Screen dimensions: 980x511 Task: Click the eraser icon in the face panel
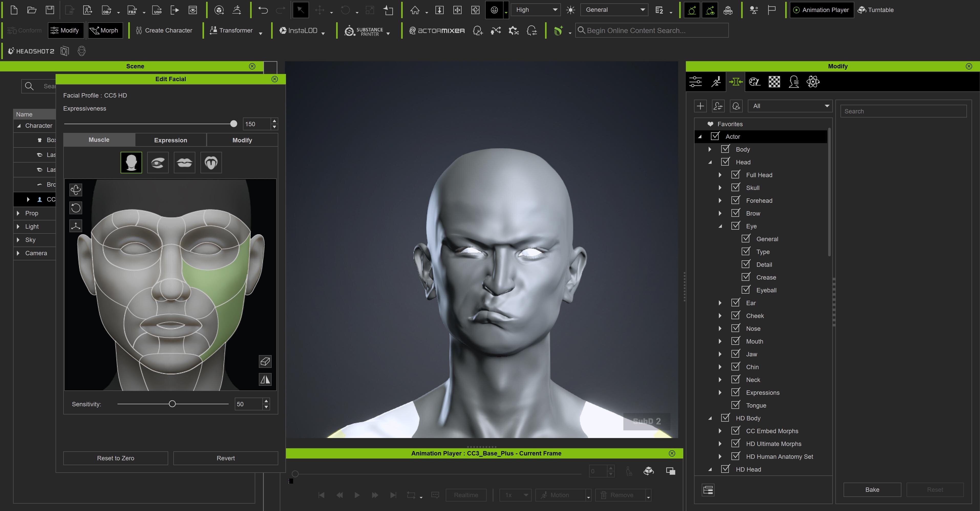[x=265, y=361]
